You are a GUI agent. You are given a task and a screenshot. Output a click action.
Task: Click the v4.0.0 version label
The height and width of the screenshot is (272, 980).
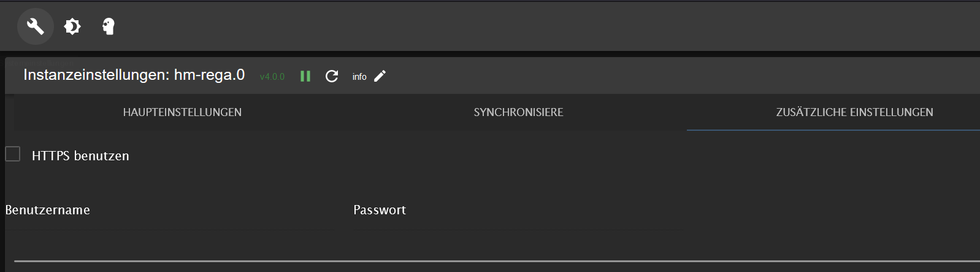coord(272,77)
